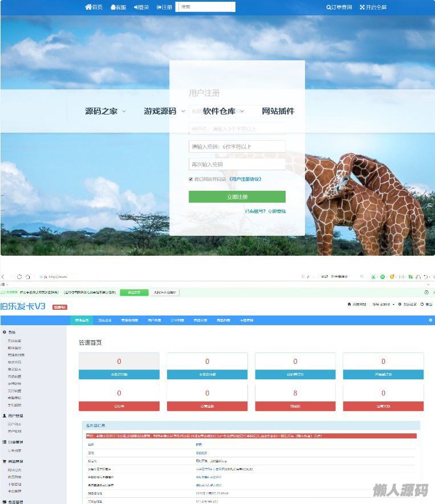Visit site via house icon in admin header

click(357, 304)
